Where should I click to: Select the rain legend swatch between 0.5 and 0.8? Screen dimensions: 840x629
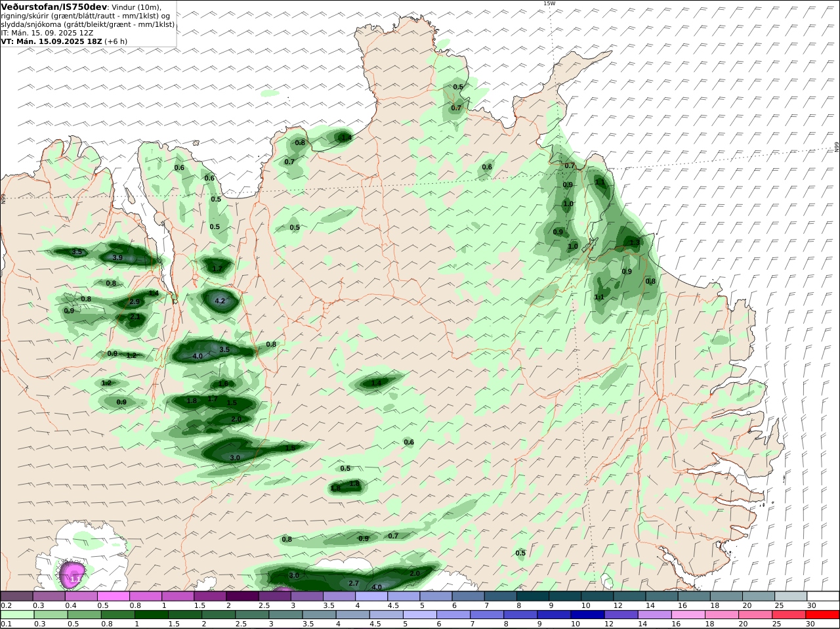84,615
